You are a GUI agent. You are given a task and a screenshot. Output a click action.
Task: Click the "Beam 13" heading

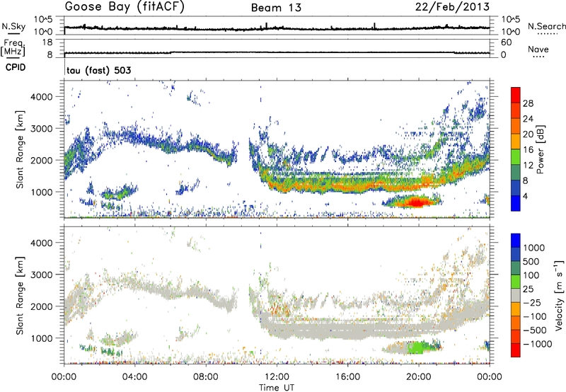(276, 8)
